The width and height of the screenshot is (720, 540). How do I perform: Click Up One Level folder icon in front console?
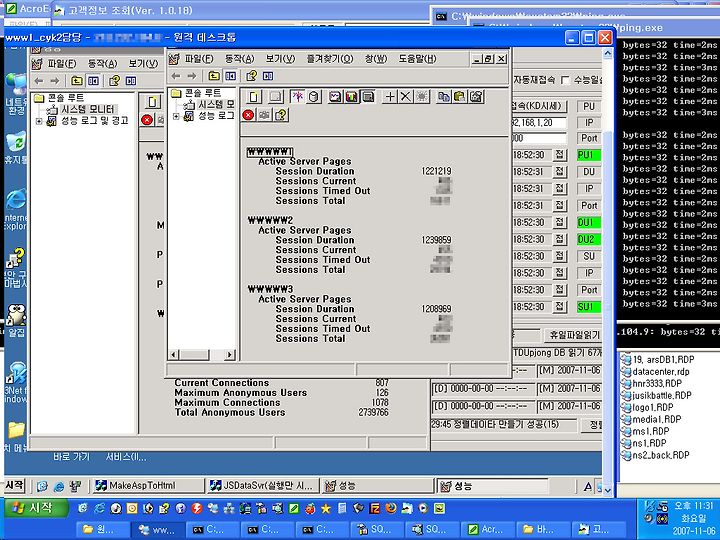pos(214,76)
